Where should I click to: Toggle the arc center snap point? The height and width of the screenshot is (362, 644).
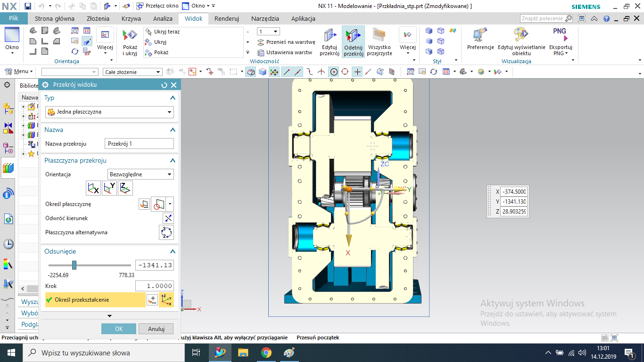coord(334,72)
